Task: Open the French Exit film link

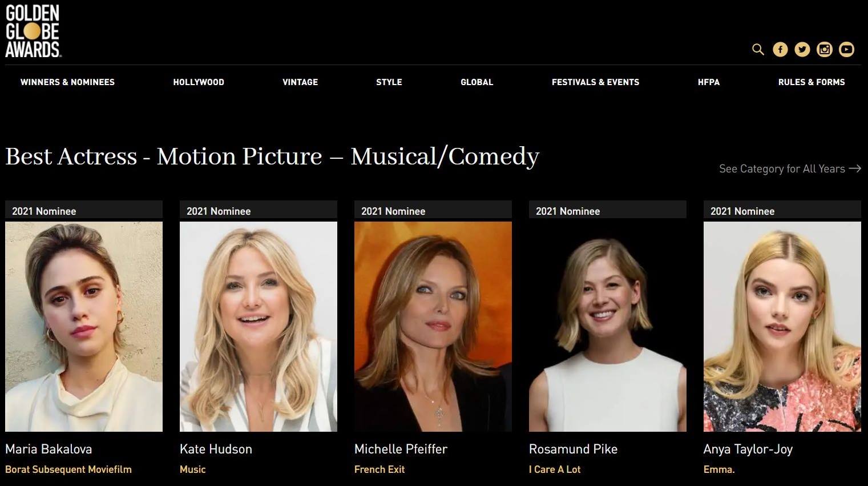Action: [380, 469]
